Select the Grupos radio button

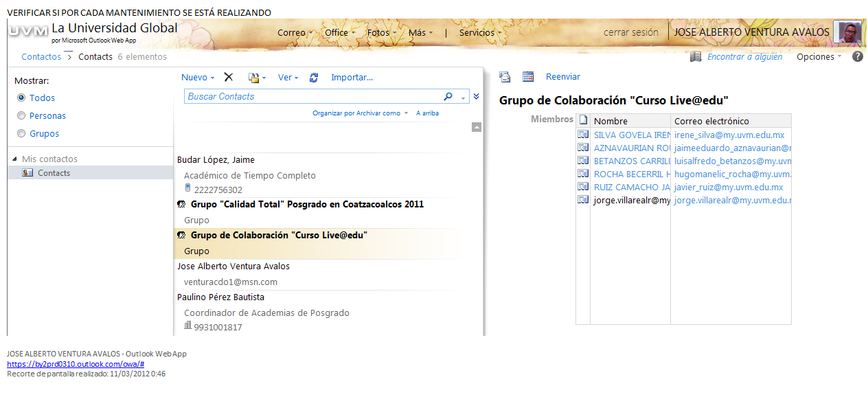coord(21,134)
